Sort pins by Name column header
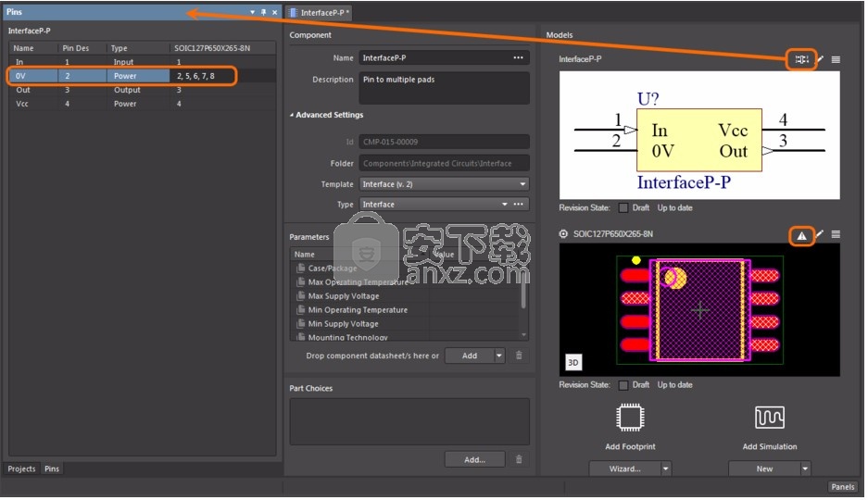This screenshot has height=500, width=868. click(x=33, y=48)
